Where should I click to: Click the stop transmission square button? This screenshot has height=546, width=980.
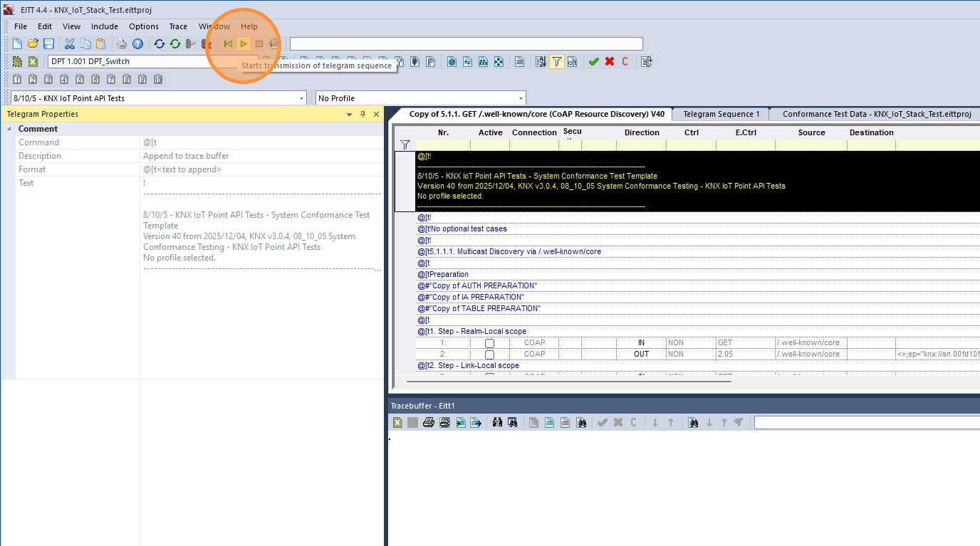coord(259,44)
